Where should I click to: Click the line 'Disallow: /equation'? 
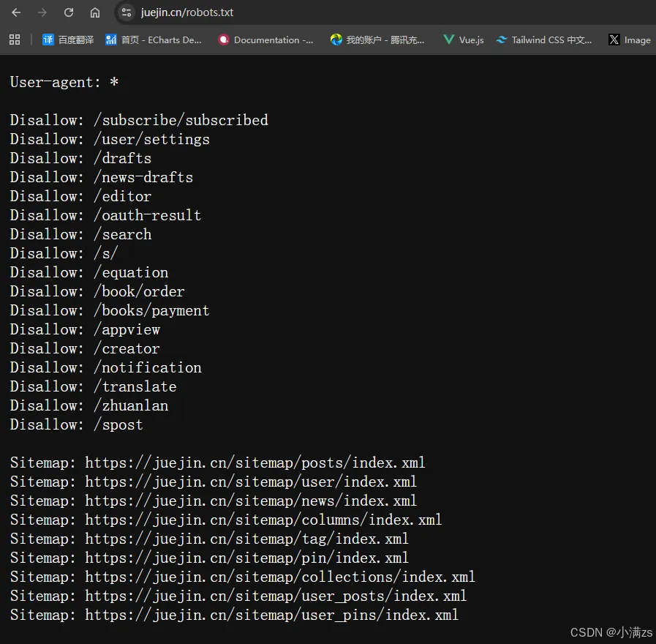(88, 272)
